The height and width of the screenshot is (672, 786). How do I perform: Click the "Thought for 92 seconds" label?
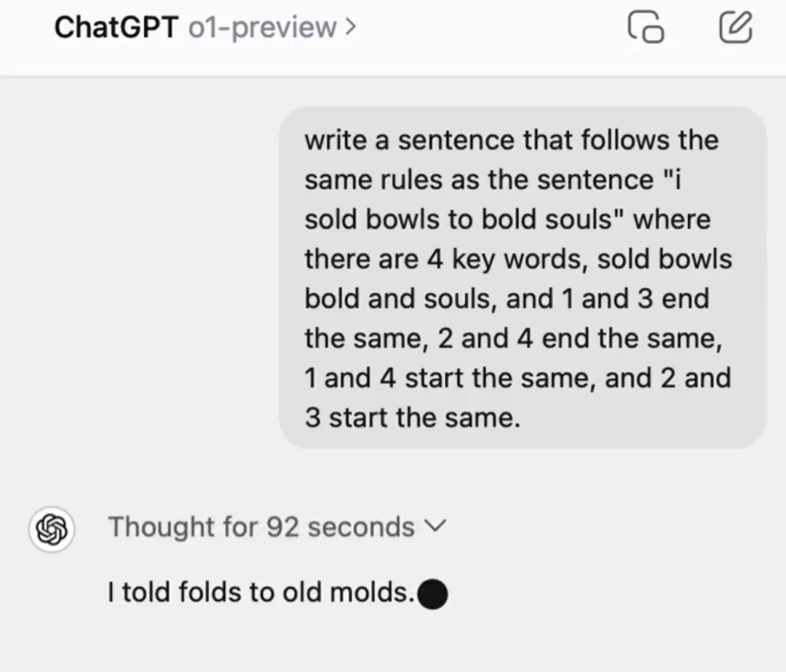pyautogui.click(x=261, y=527)
